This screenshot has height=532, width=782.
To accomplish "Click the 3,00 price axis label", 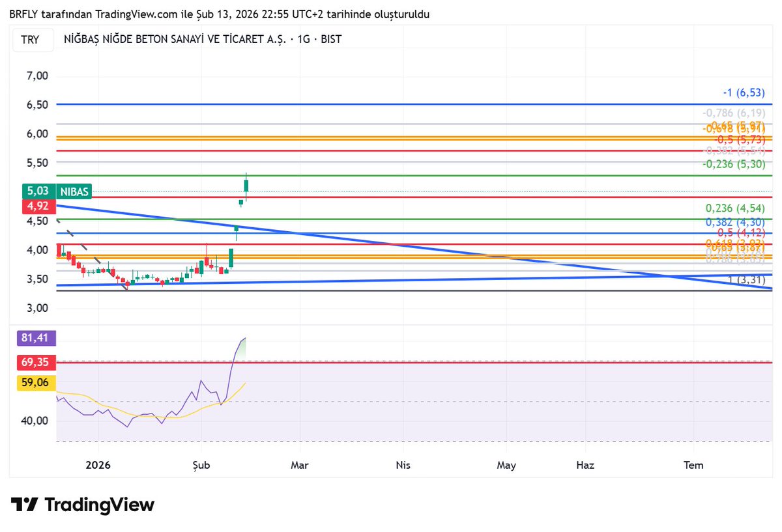I will tap(37, 308).
